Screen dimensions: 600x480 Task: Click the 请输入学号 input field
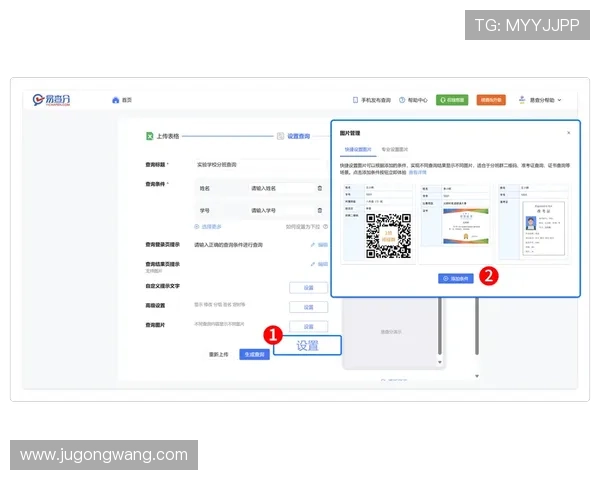280,211
